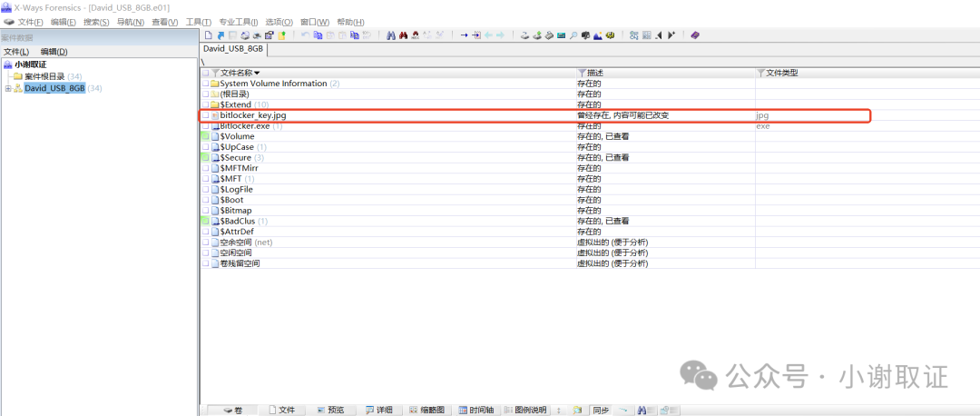
Task: Click the up-down arrows icon in bottom bar
Action: tap(559, 411)
